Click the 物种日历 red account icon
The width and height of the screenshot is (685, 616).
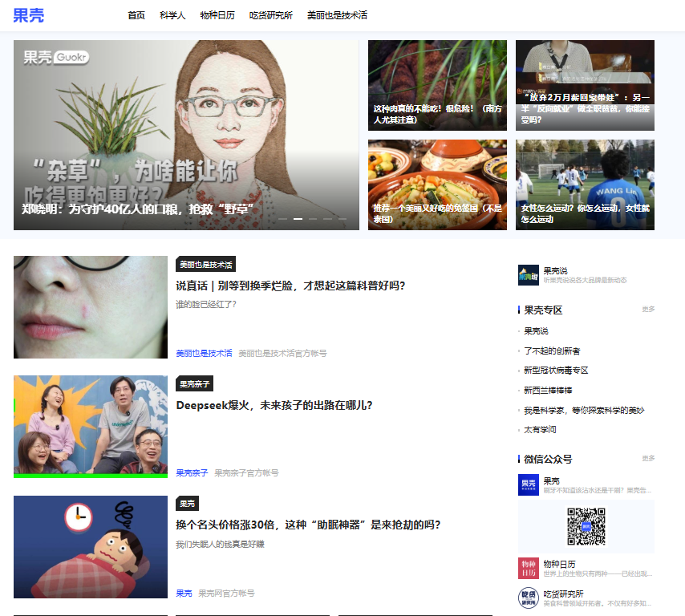(x=528, y=568)
